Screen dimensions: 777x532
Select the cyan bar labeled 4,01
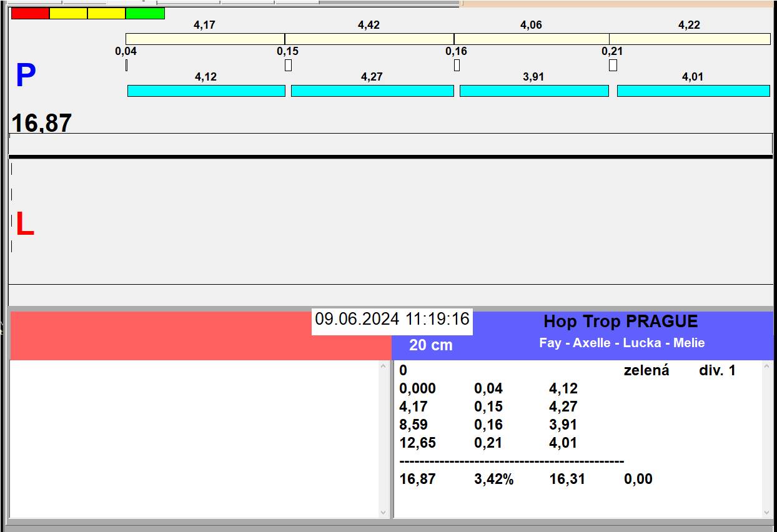(693, 91)
